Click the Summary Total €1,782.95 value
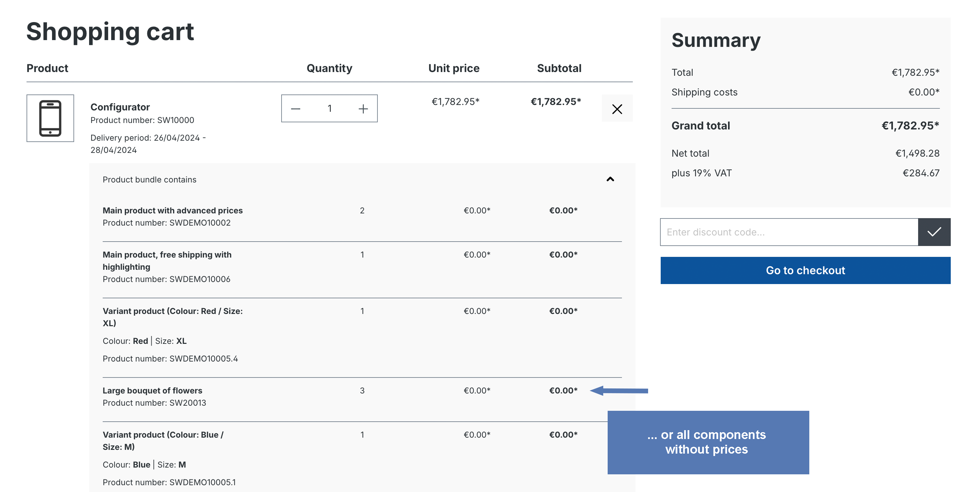This screenshot has height=492, width=980. pyautogui.click(x=916, y=72)
